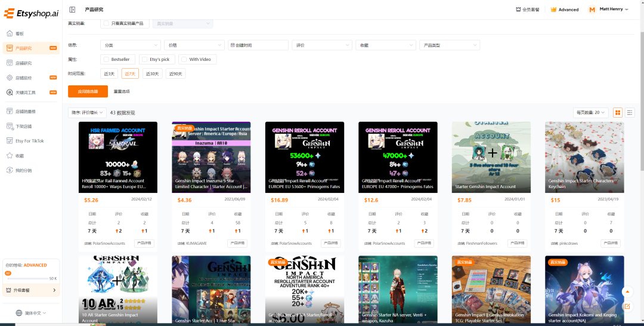Open 店铺销量榜 shop sales ranking in sidebar

coord(31,112)
